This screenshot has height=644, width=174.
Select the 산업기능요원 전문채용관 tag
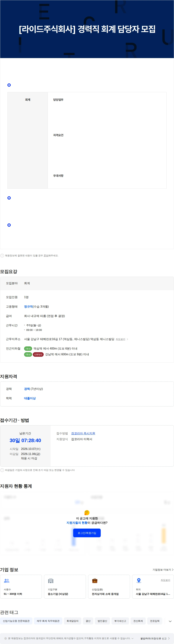[16, 621]
